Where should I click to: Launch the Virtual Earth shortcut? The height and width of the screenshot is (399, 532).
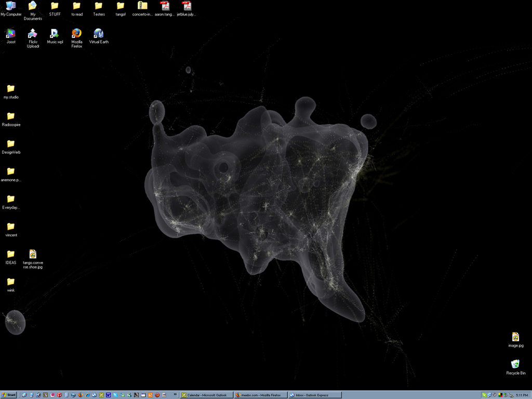pos(99,36)
